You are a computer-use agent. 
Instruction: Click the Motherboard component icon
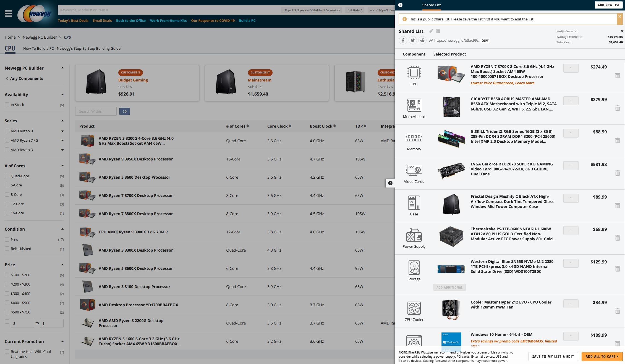pyautogui.click(x=414, y=105)
